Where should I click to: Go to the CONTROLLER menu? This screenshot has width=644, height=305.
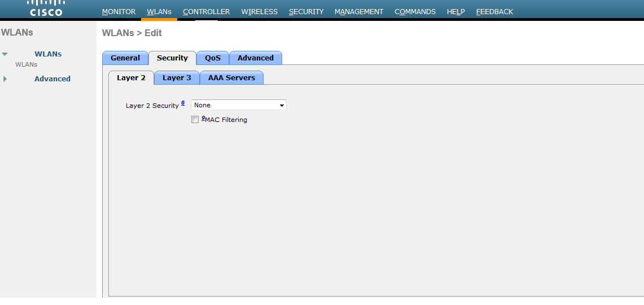(206, 11)
